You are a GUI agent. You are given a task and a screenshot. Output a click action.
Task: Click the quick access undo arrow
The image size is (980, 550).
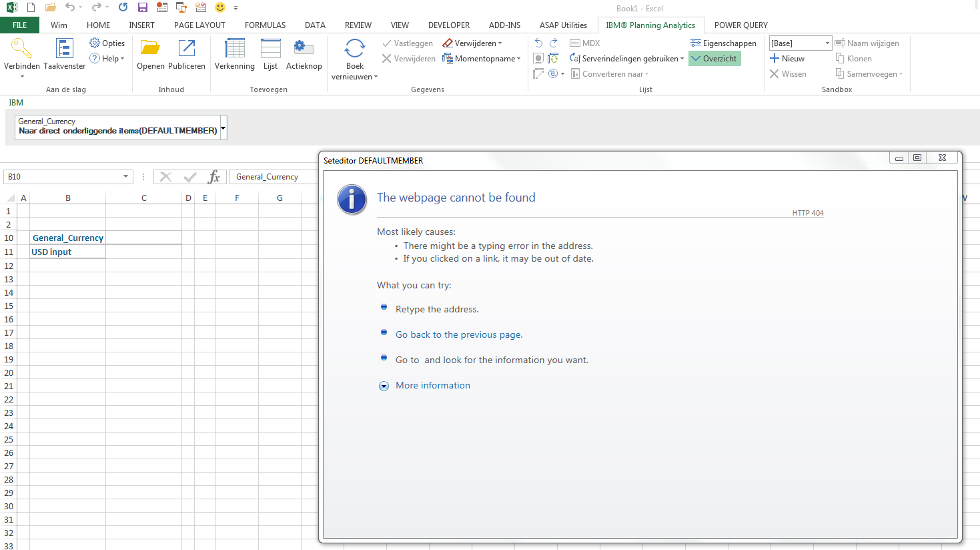coord(69,7)
